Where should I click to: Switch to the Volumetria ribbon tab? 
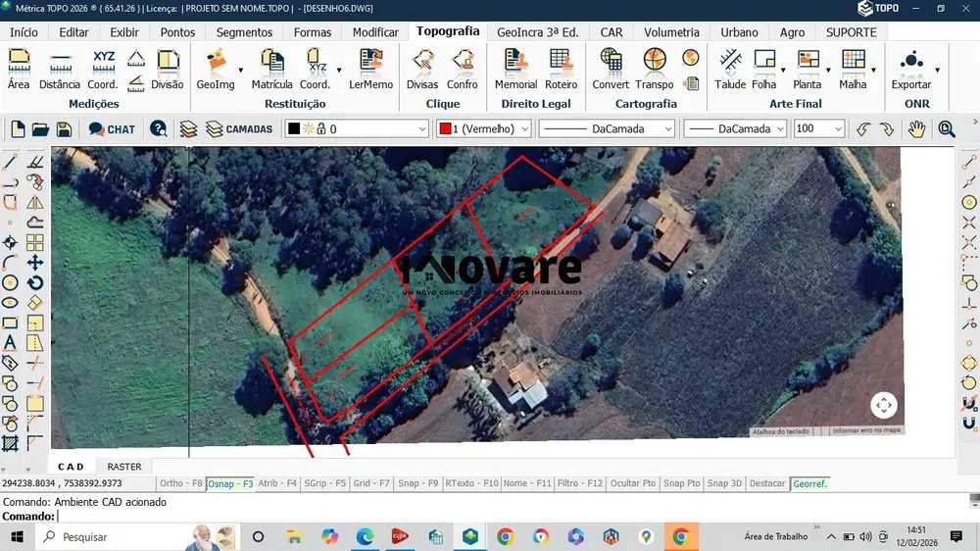[x=672, y=32]
